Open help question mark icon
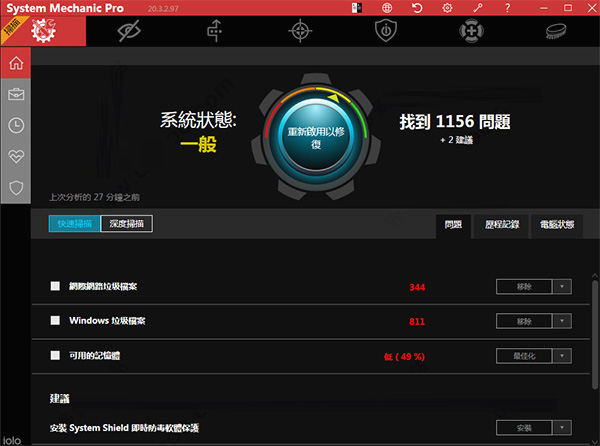 508,8
